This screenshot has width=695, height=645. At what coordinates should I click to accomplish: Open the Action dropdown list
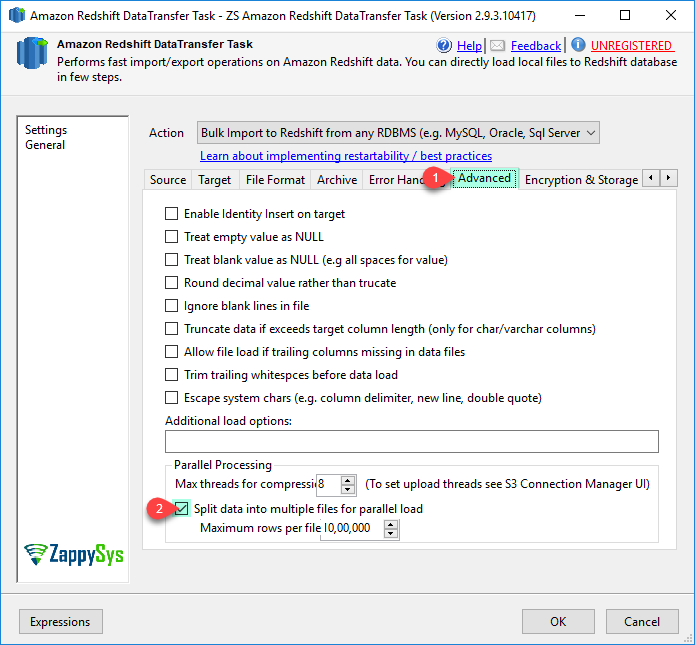(x=591, y=133)
